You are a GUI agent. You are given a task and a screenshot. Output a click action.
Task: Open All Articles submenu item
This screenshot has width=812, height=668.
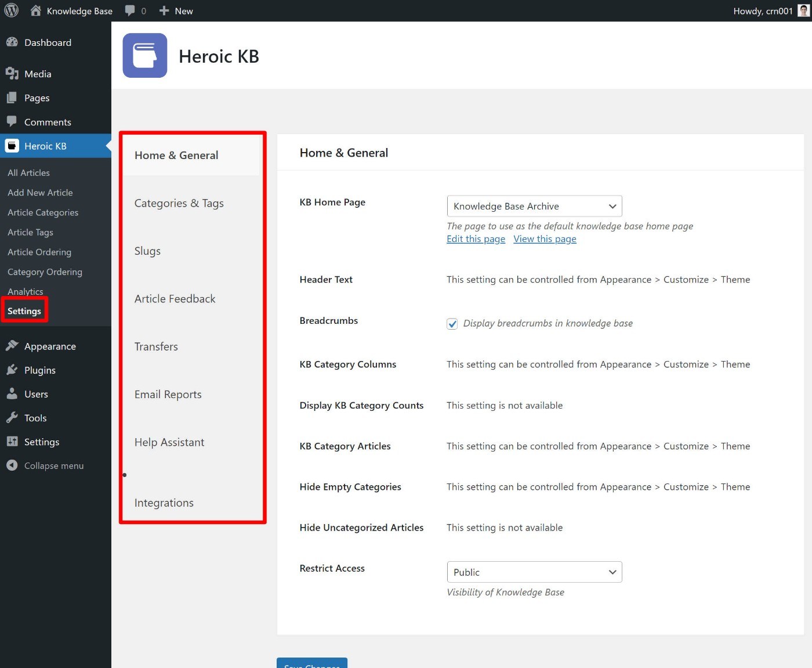28,173
